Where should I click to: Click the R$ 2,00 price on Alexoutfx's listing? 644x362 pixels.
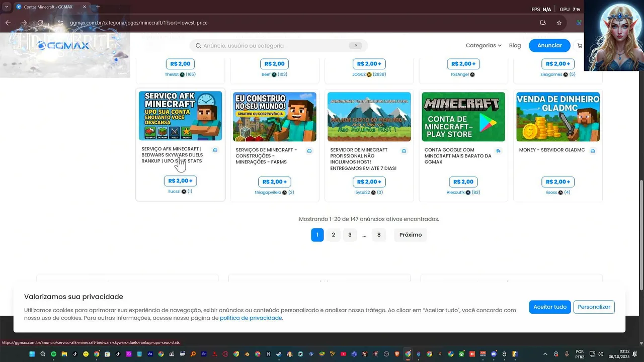tap(463, 182)
